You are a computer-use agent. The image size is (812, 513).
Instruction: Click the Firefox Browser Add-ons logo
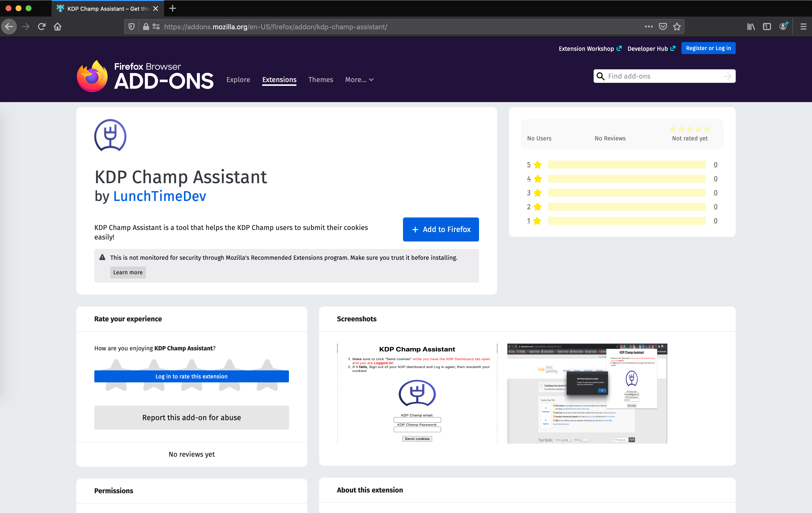pyautogui.click(x=145, y=76)
